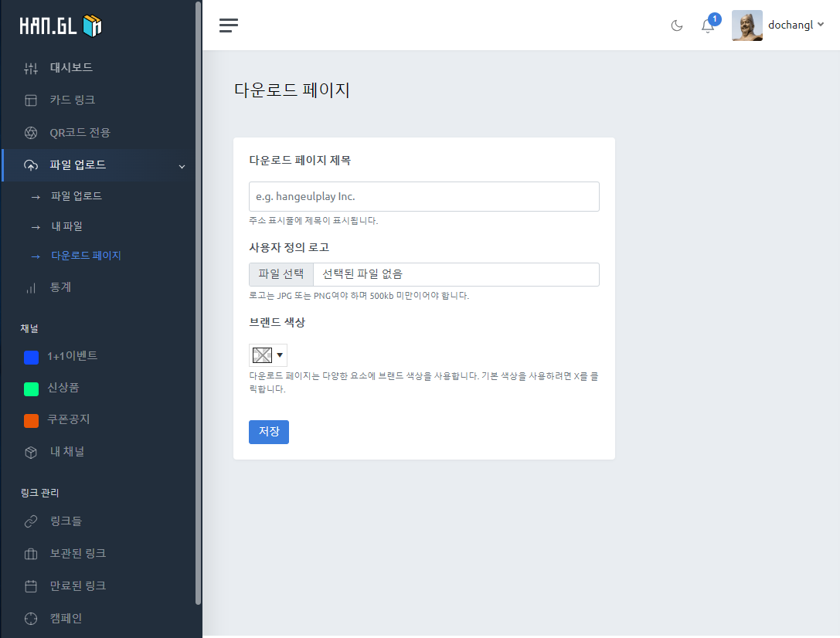The width and height of the screenshot is (840, 638).
Task: Click the 통계 bar chart icon
Action: [31, 288]
